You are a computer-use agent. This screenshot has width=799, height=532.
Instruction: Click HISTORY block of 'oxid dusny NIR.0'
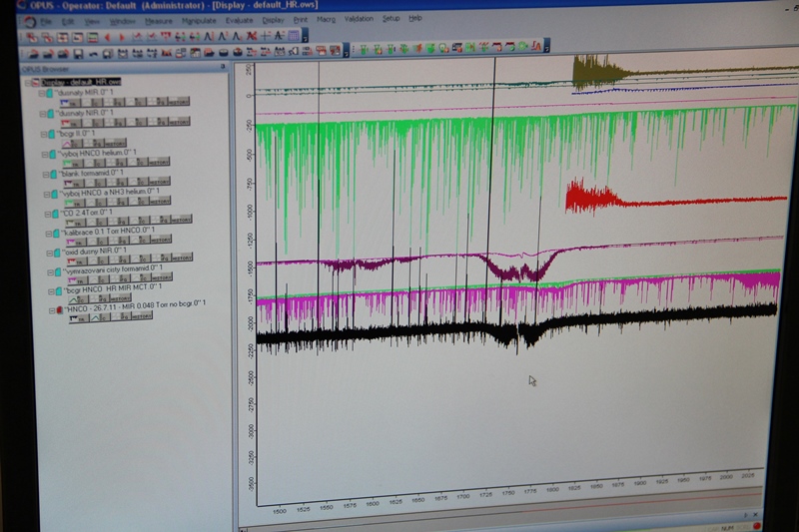pos(182,258)
